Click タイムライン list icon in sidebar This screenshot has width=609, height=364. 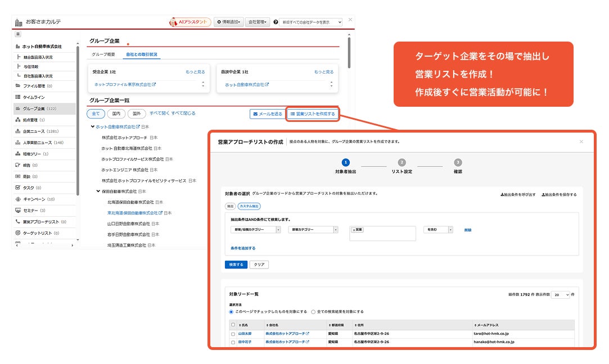click(x=18, y=97)
